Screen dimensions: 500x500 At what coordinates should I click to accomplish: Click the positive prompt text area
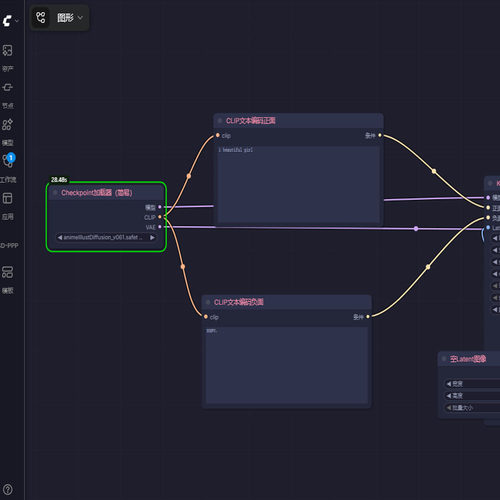(x=298, y=184)
